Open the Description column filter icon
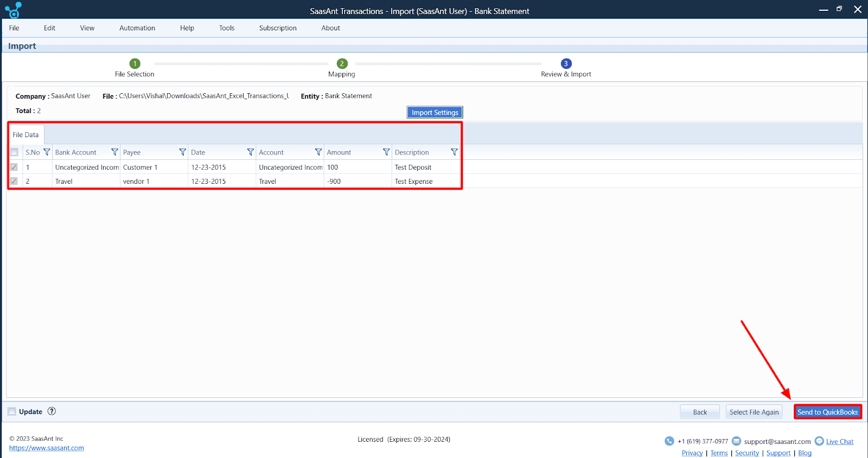 pos(454,152)
